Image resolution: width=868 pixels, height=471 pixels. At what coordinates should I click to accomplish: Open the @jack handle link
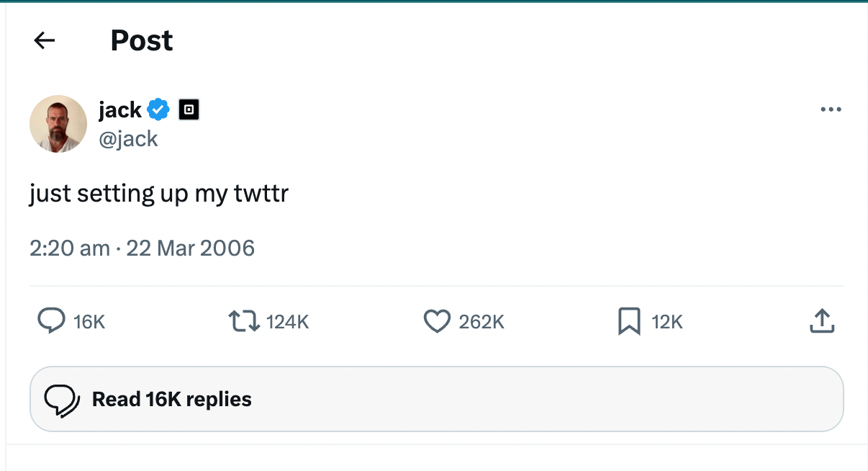coord(128,138)
